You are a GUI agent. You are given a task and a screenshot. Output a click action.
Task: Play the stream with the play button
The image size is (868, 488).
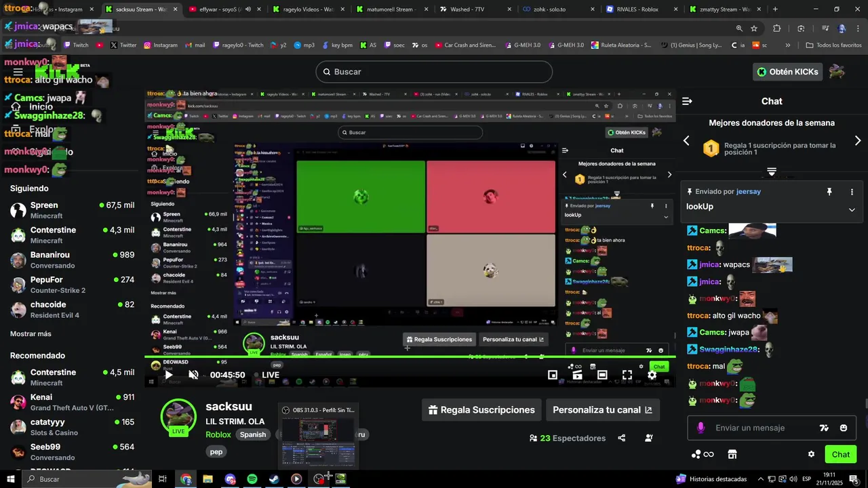point(169,375)
